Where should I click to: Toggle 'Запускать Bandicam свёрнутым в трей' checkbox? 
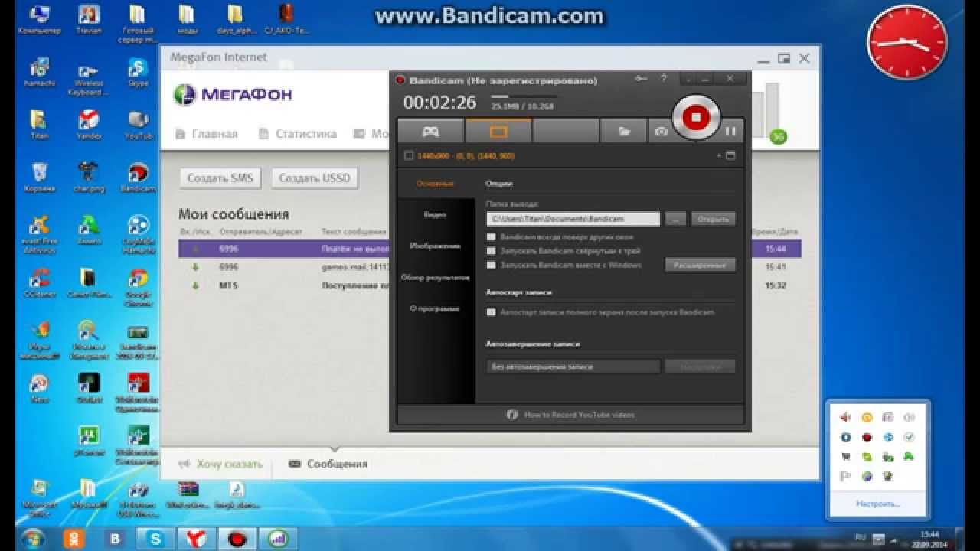click(492, 251)
